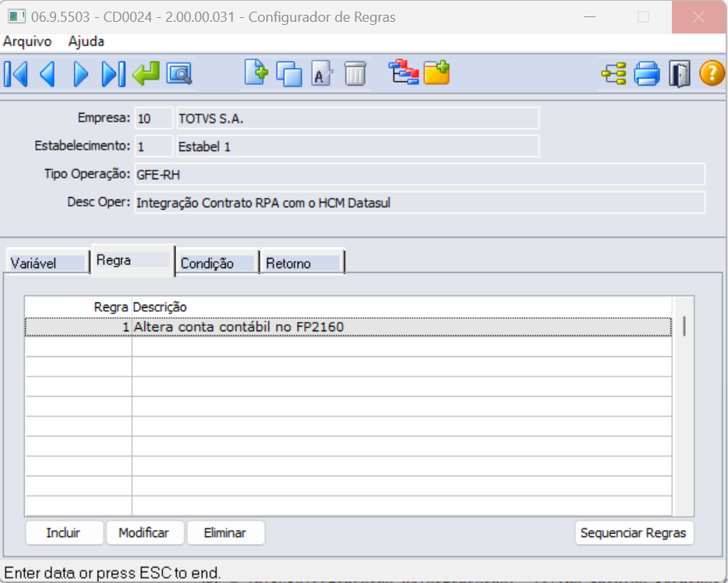
Task: Click the Eliminar button
Action: pos(225,532)
